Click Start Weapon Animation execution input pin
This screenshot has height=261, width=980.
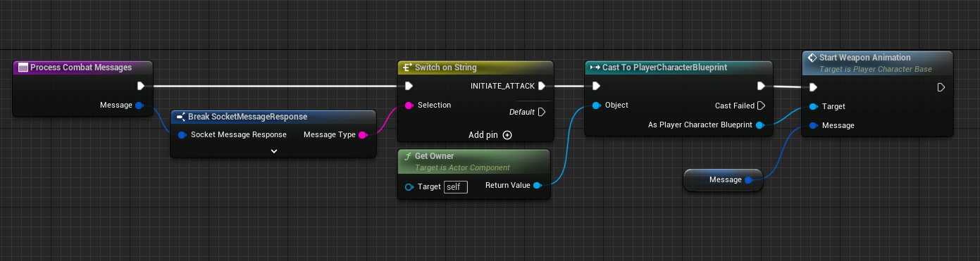pyautogui.click(x=813, y=87)
